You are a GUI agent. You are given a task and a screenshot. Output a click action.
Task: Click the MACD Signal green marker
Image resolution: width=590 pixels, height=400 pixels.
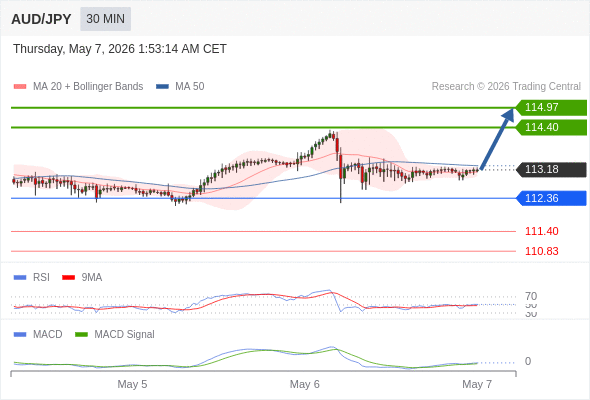point(81,335)
